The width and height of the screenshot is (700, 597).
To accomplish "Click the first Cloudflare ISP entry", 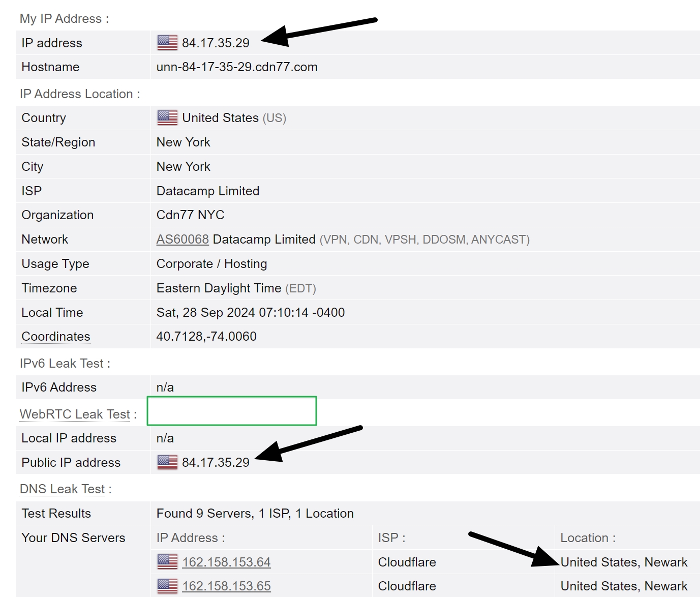I will (x=407, y=562).
